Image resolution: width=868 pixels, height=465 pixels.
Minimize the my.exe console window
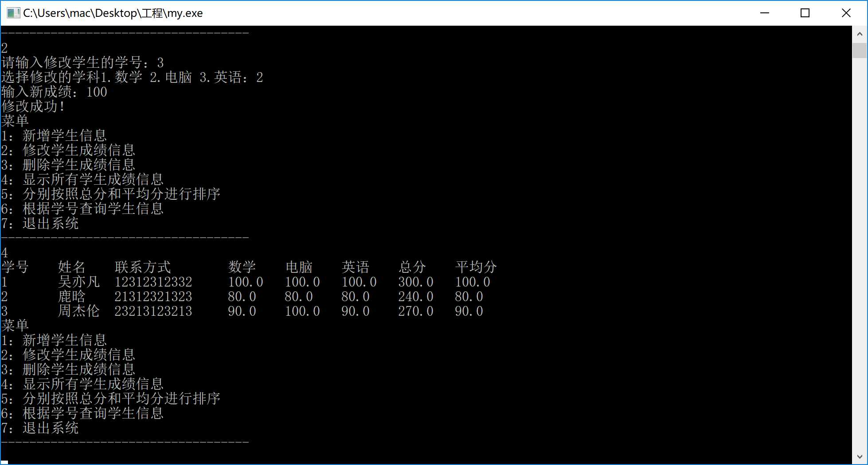tap(765, 13)
